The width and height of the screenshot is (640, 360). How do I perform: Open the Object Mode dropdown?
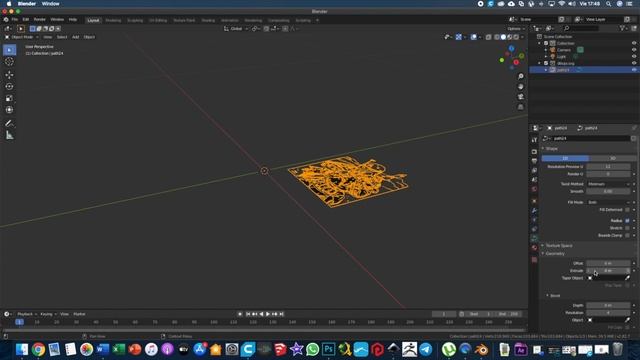(22, 37)
